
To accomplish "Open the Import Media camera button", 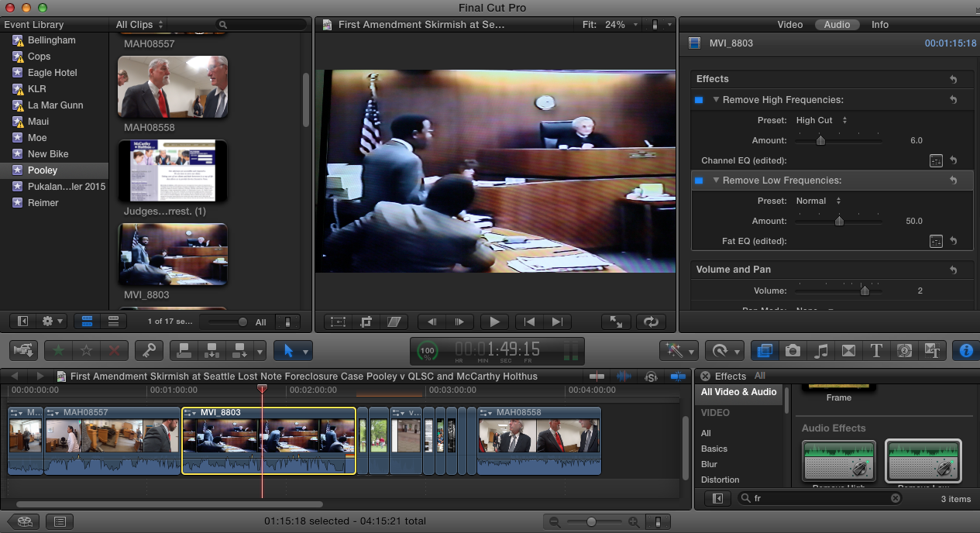I will 24,350.
